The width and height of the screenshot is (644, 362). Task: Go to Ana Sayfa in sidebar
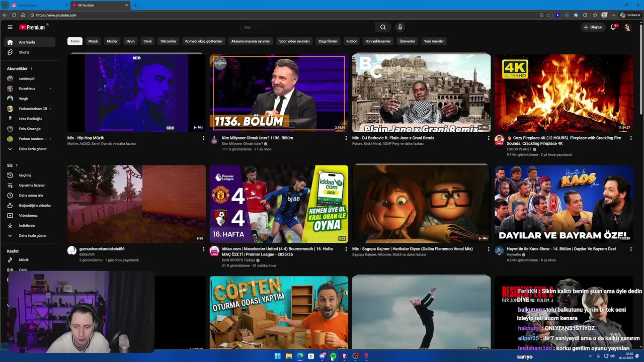(x=30, y=42)
